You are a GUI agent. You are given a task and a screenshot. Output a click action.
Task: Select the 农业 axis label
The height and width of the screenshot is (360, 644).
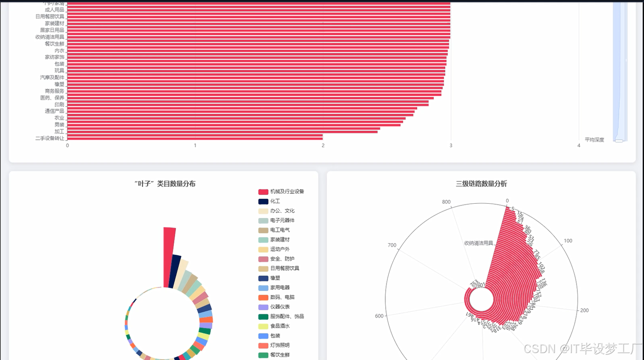(59, 118)
